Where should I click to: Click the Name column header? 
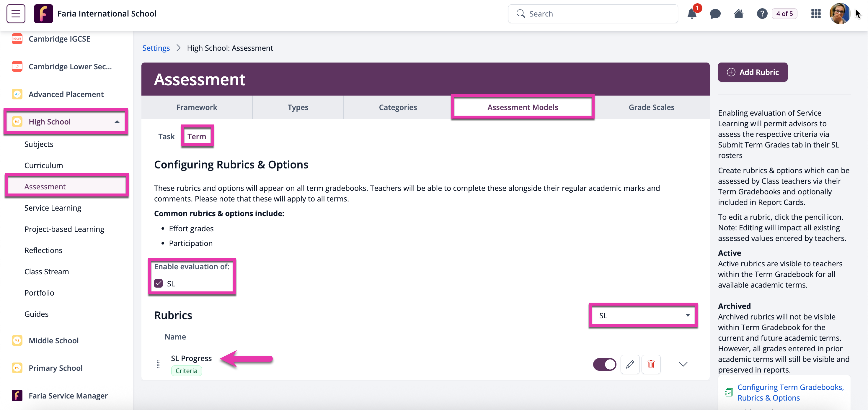[x=175, y=337]
